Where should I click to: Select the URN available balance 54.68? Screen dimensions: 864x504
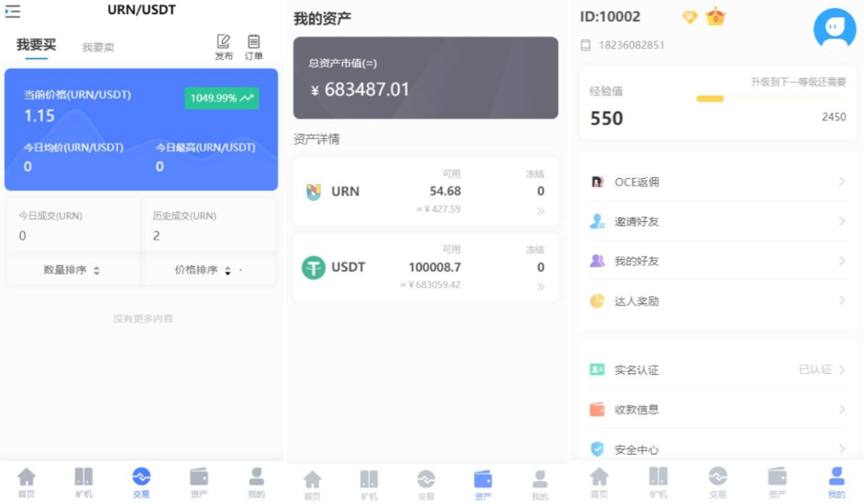445,191
